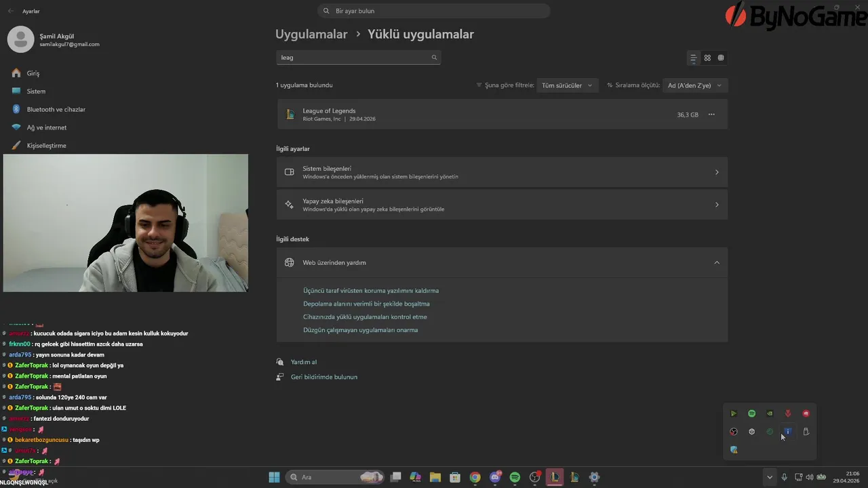Go back with the arrow beside Ayarlar
Viewport: 868px width, 488px height.
click(x=10, y=12)
